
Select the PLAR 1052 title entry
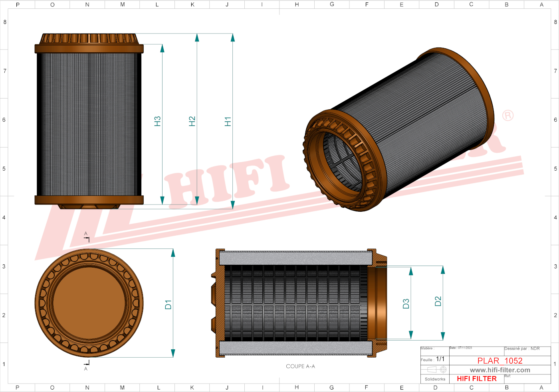[x=500, y=360]
